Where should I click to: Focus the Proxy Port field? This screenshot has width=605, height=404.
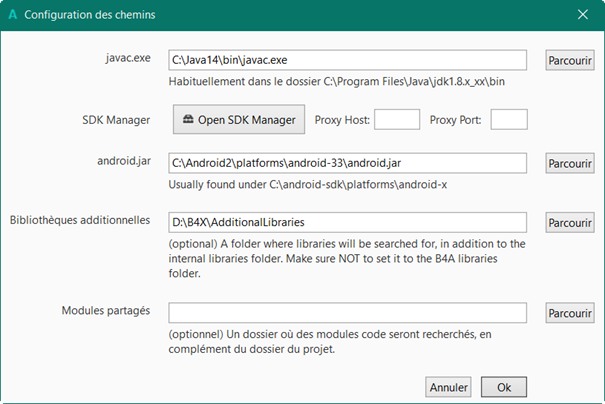[509, 120]
